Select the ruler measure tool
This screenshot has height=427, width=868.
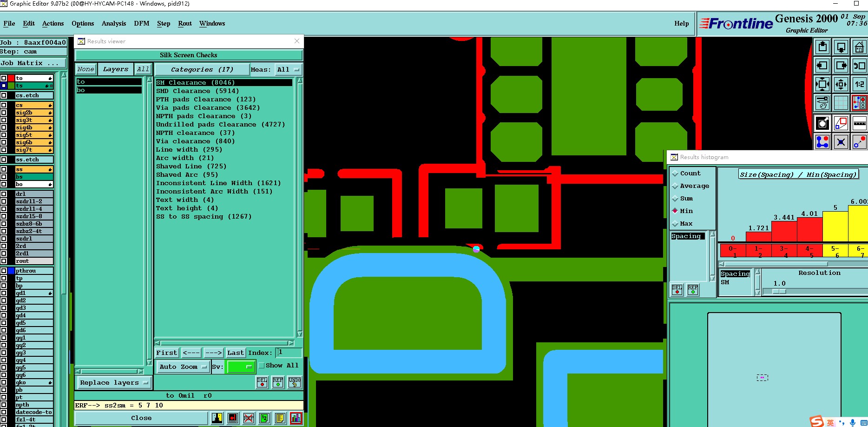click(x=859, y=123)
